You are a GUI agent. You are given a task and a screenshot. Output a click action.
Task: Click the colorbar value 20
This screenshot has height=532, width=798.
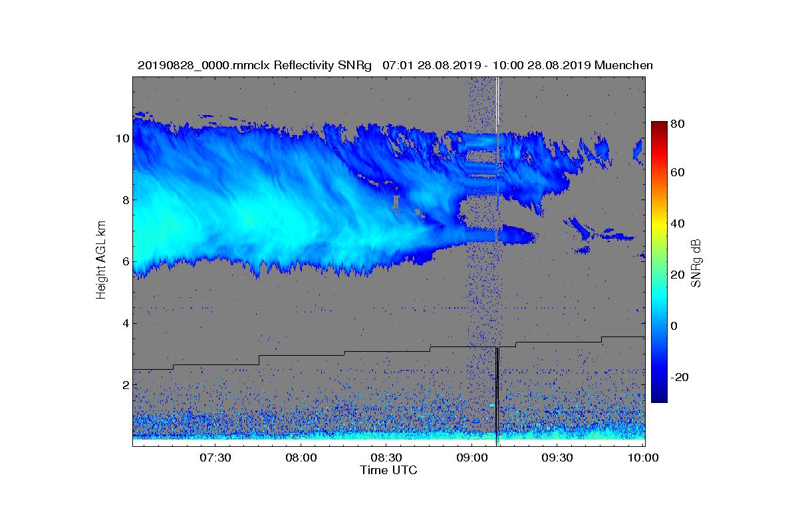coord(679,275)
